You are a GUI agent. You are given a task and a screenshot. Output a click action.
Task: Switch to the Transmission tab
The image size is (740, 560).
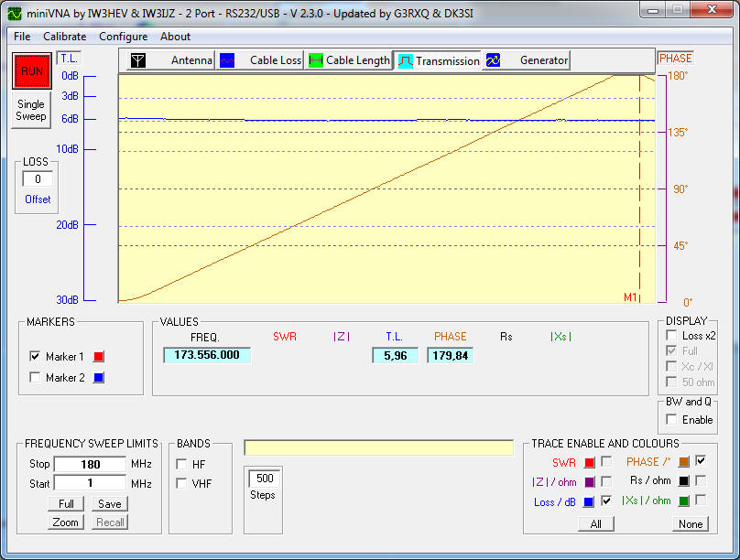pyautogui.click(x=438, y=60)
